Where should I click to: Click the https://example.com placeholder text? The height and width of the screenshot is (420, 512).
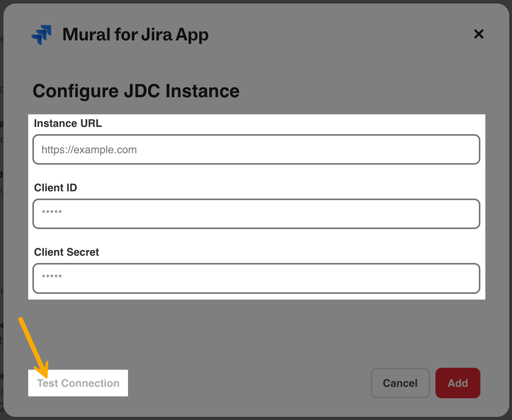(89, 149)
